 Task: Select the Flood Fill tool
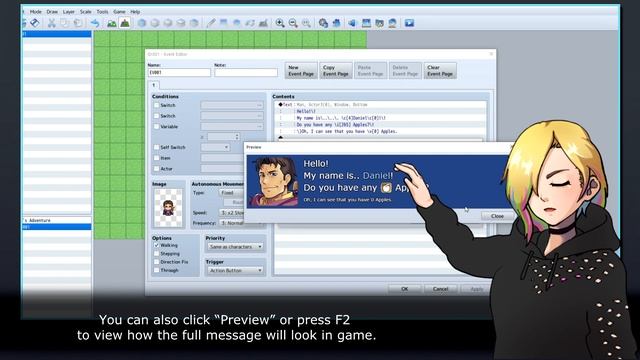tap(250, 23)
